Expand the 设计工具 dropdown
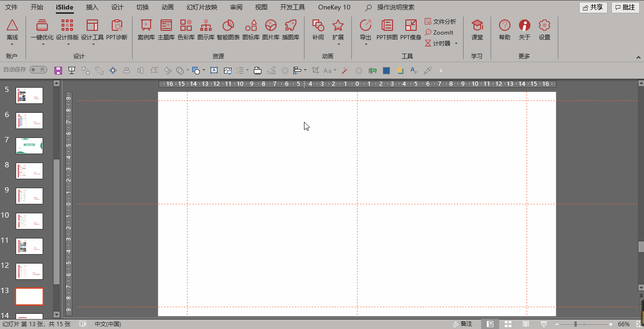Viewport: 644px width, 329px height. (92, 45)
